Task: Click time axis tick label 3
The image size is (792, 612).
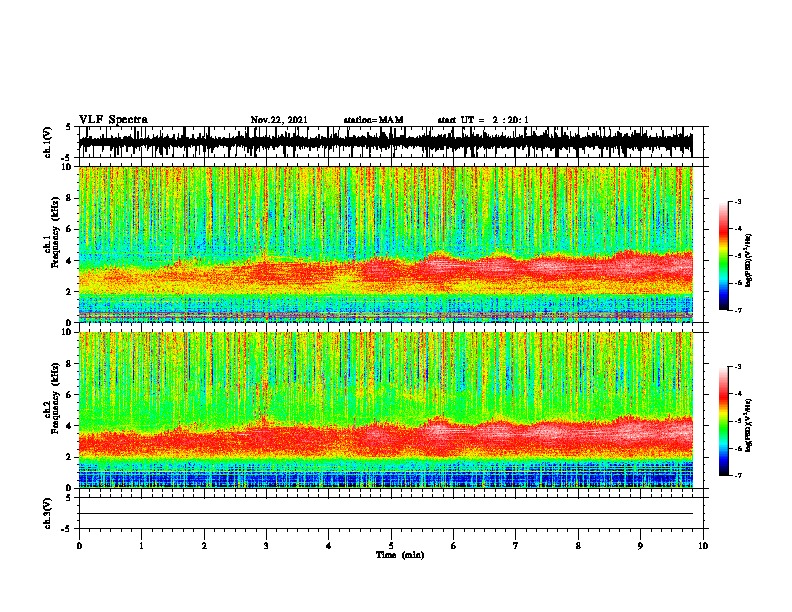Action: [266, 546]
